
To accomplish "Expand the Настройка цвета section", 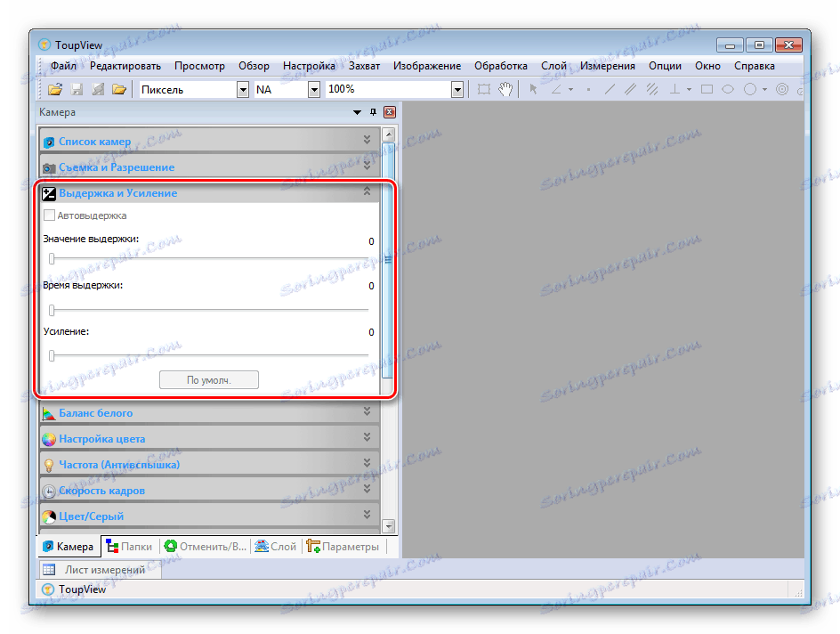I will tap(367, 437).
